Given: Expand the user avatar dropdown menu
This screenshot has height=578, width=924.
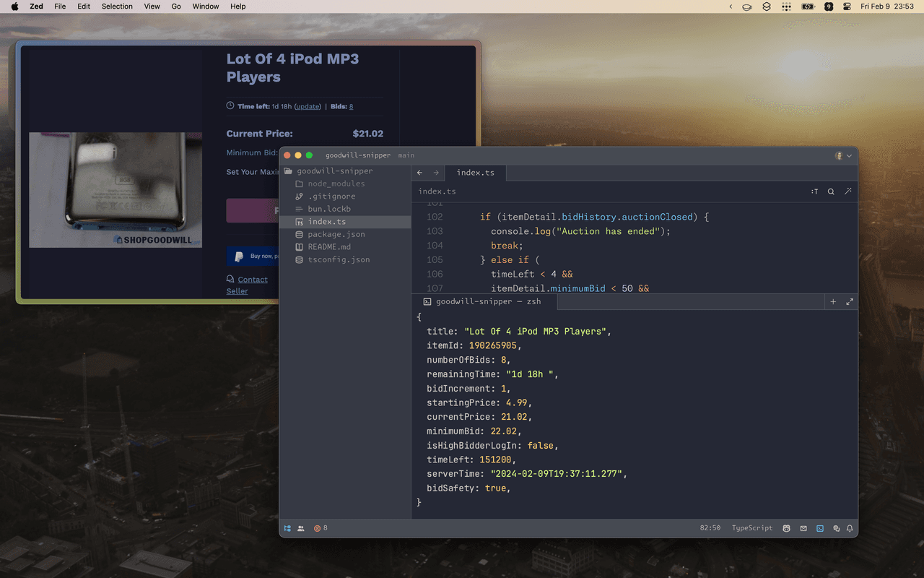Looking at the screenshot, I should click(x=843, y=155).
